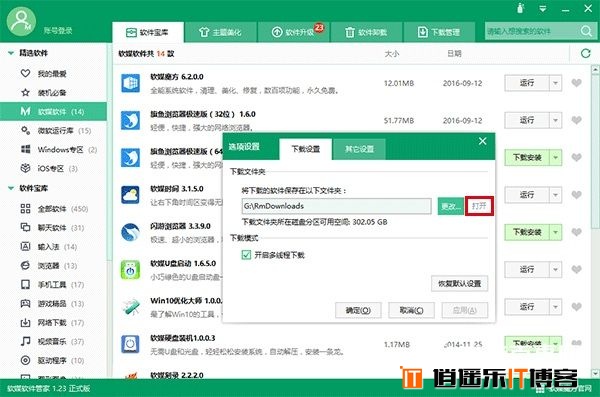Show 全部软件 (450) category
Viewport: 600px width, 397px height.
(54, 209)
